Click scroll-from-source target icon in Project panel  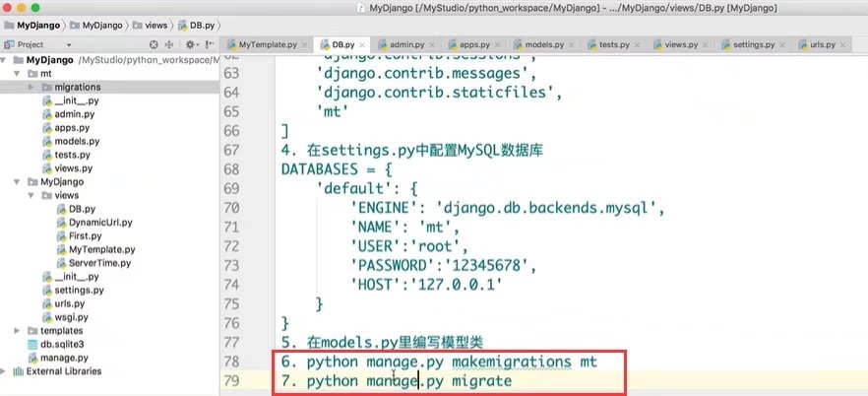(154, 45)
